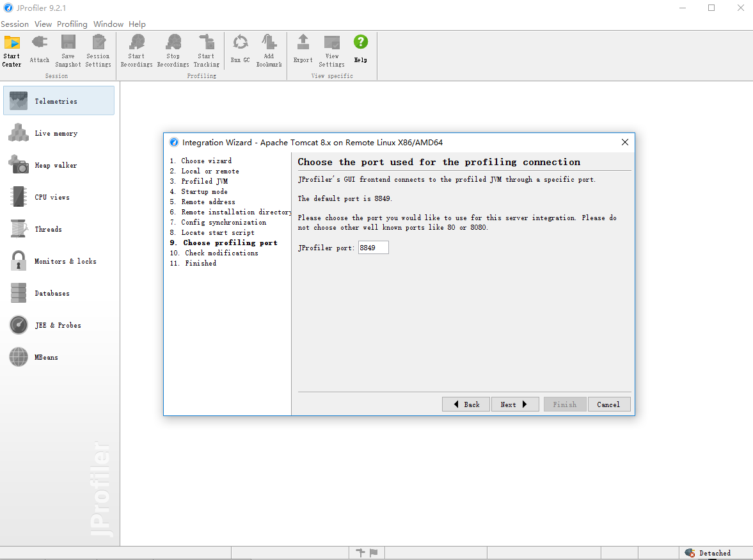This screenshot has width=753, height=560.
Task: Click the pin icon in status bar
Action: (x=360, y=553)
